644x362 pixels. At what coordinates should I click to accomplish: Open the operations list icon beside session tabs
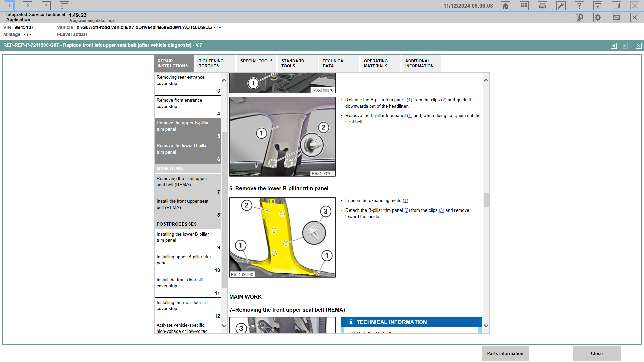[64, 5]
